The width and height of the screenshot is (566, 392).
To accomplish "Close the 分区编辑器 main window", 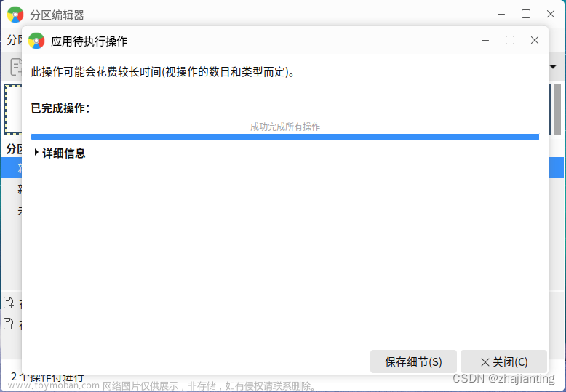I will click(x=551, y=14).
